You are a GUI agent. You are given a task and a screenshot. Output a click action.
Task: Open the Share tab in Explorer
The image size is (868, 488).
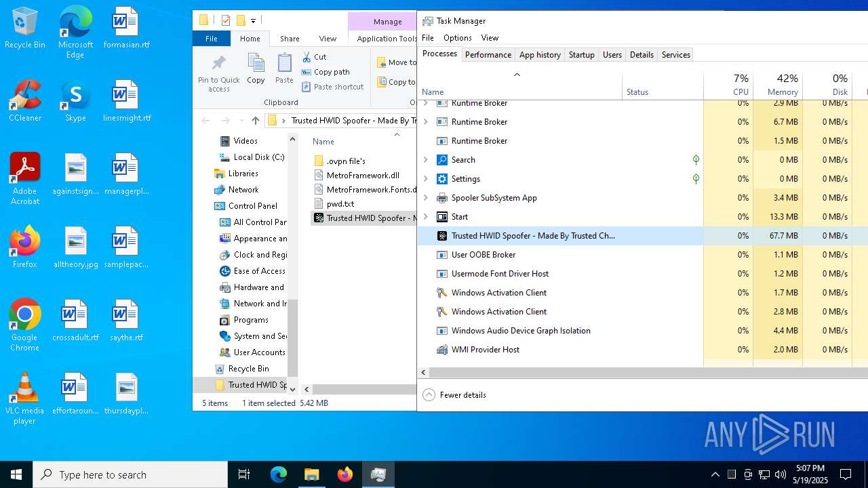(290, 39)
